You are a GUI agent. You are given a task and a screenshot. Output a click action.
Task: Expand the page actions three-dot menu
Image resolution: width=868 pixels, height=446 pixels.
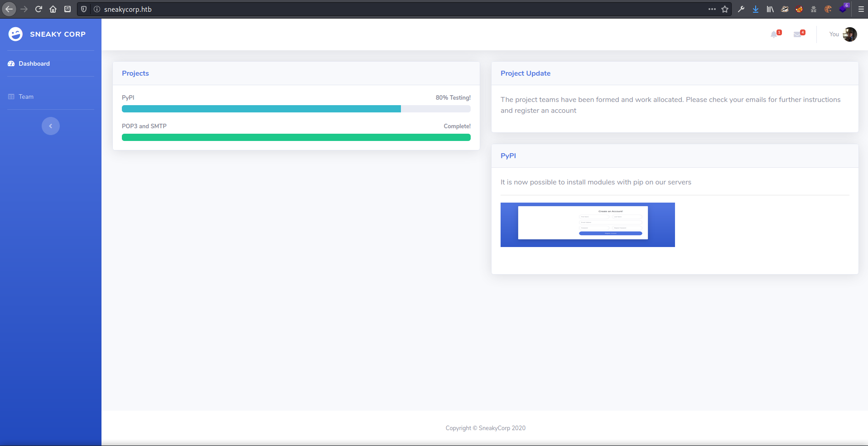tap(712, 9)
